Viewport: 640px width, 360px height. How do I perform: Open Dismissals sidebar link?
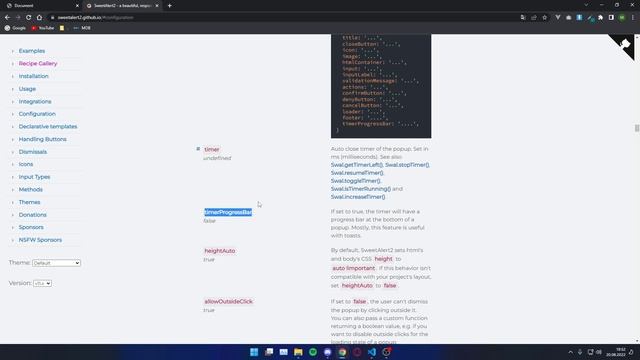pos(33,152)
